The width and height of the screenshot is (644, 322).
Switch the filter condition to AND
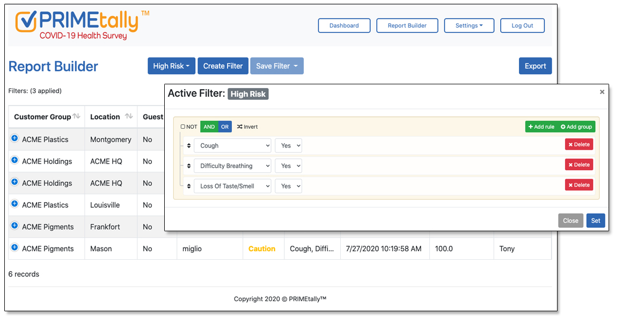pyautogui.click(x=209, y=127)
